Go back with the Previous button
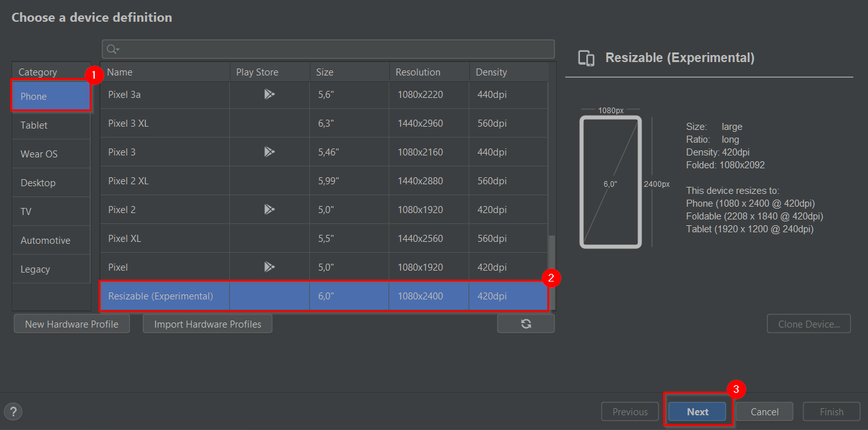868x430 pixels. (631, 411)
